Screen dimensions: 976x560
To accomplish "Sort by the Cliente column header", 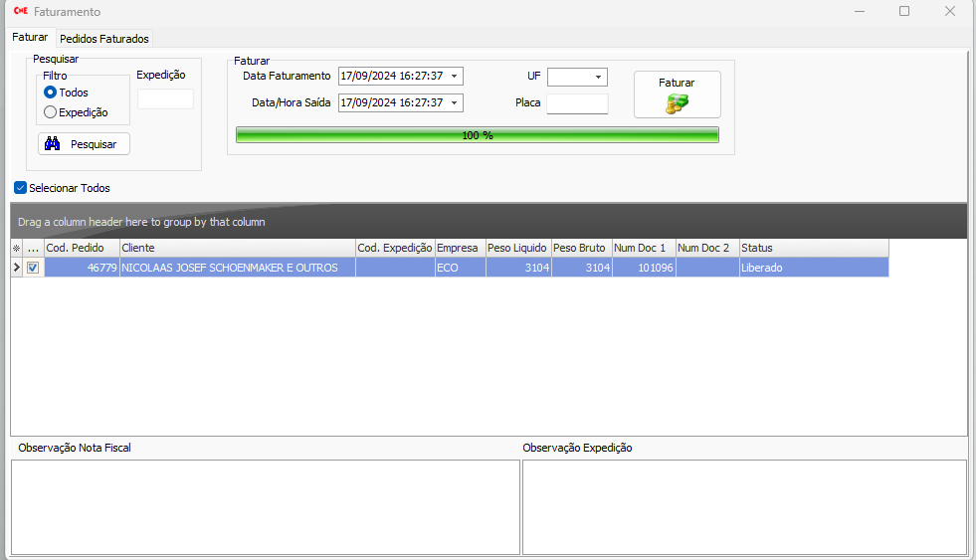I will (x=237, y=248).
